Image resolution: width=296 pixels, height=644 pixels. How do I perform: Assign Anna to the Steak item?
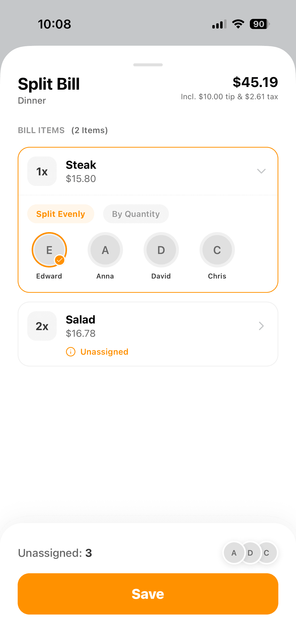pyautogui.click(x=105, y=250)
